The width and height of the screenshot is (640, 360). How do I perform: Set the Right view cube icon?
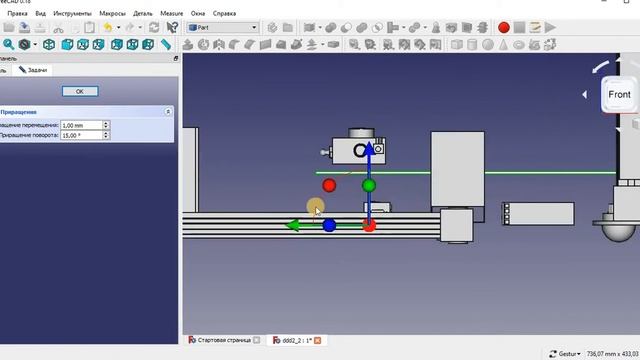tap(98, 44)
